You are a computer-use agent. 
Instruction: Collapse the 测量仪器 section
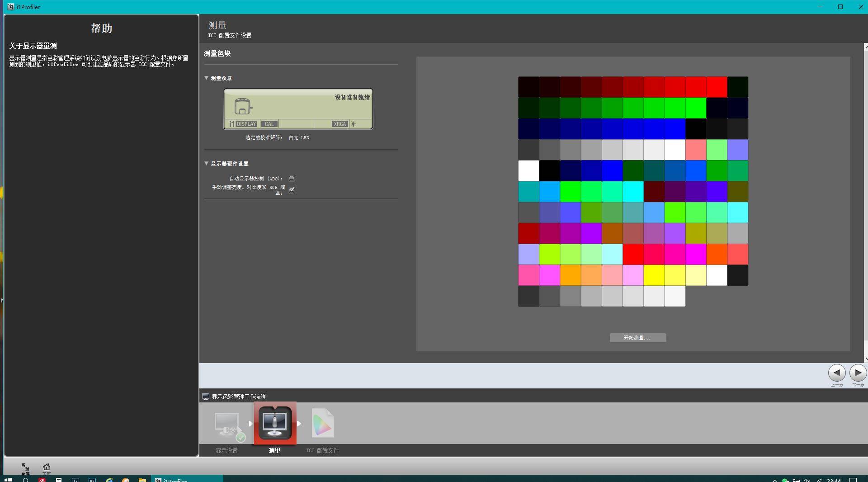pos(207,78)
